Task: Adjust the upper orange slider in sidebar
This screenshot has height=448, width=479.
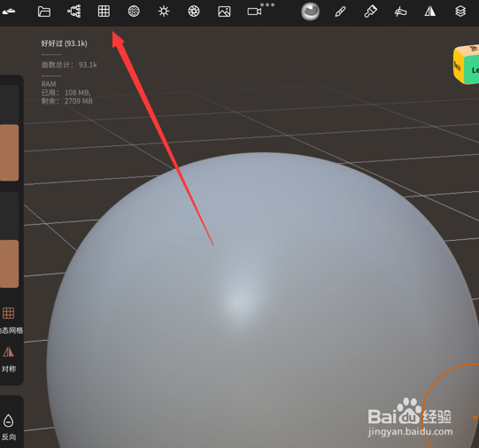Action: pyautogui.click(x=9, y=133)
